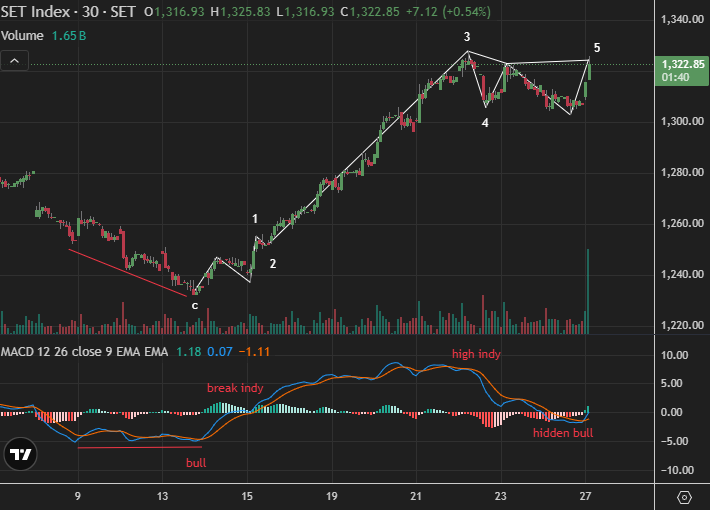Select the current price label 1,322.85
The height and width of the screenshot is (510, 710).
pyautogui.click(x=682, y=70)
